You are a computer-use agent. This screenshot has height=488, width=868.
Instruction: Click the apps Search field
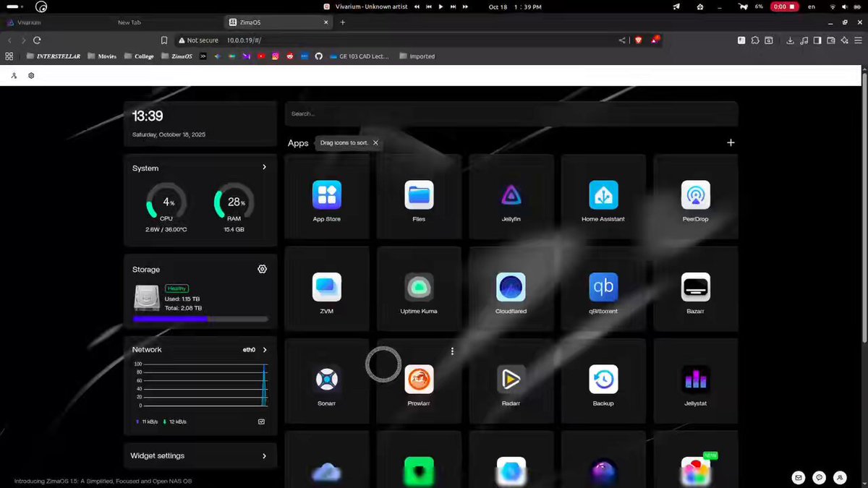(x=511, y=114)
